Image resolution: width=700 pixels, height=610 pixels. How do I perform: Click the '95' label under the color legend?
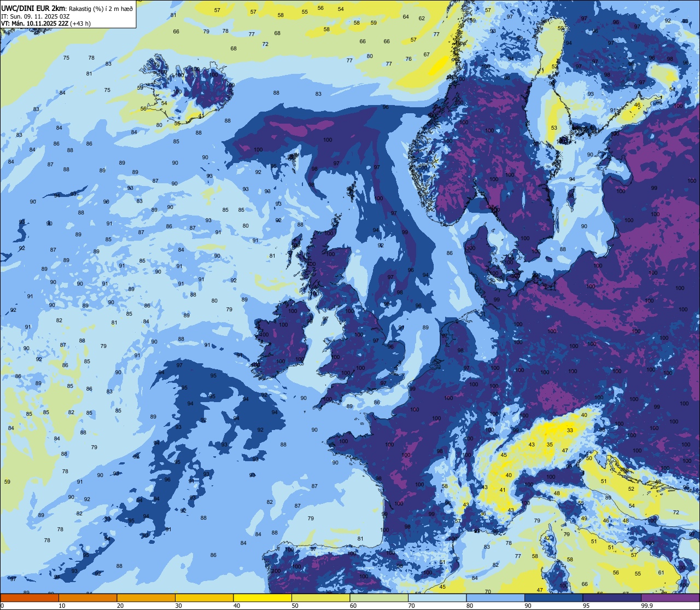586,606
